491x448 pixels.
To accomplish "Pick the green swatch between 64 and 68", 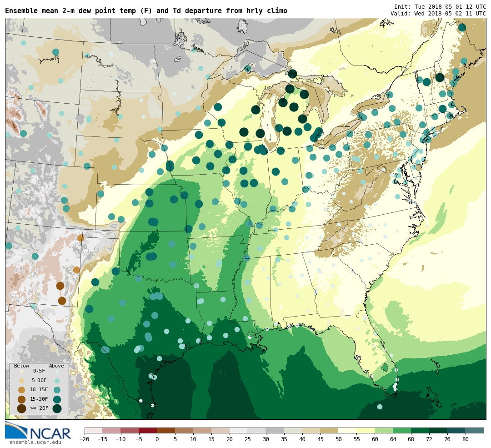I will pyautogui.click(x=402, y=430).
